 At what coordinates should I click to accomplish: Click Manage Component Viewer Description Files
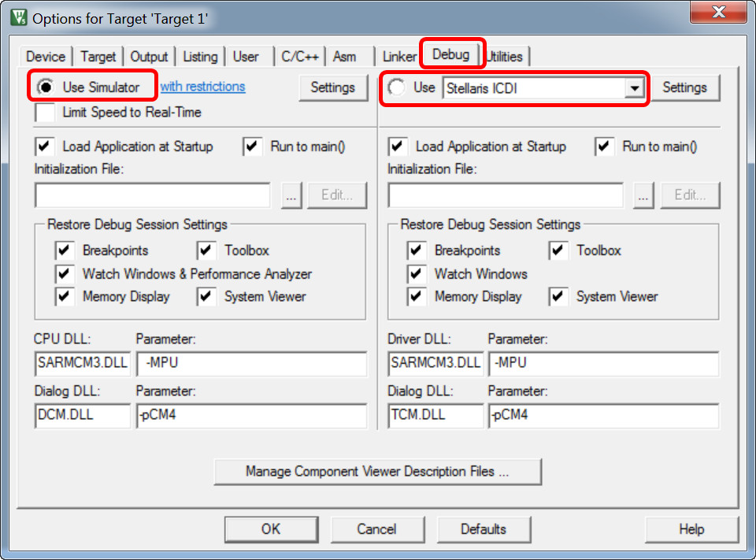click(377, 472)
